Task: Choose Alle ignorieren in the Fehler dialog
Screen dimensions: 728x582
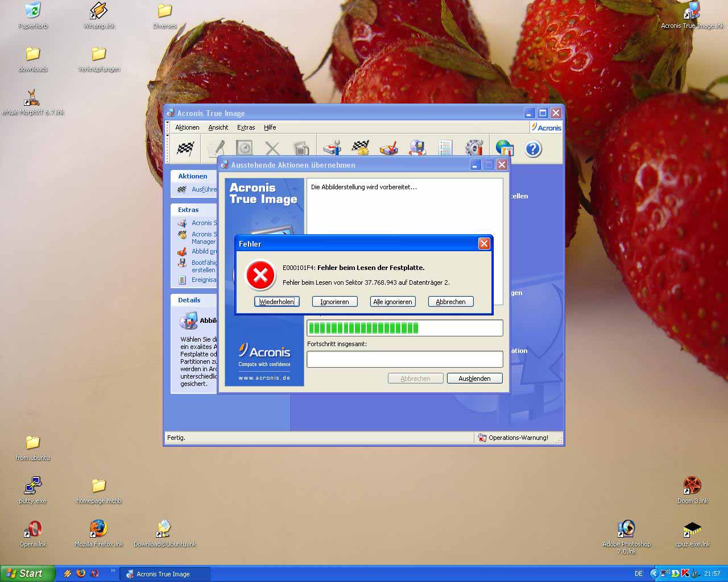Action: click(392, 302)
